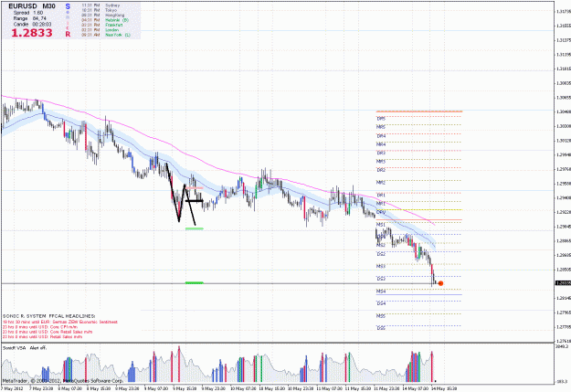The width and height of the screenshot is (571, 392).
Task: Click the USD Core CPI m/m headline
Action: click(40, 327)
